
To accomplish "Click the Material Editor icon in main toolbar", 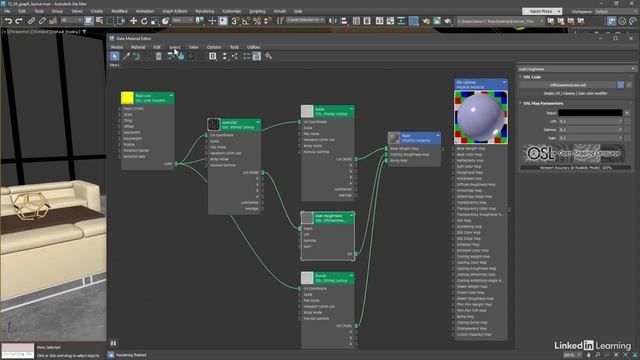I will click(413, 20).
